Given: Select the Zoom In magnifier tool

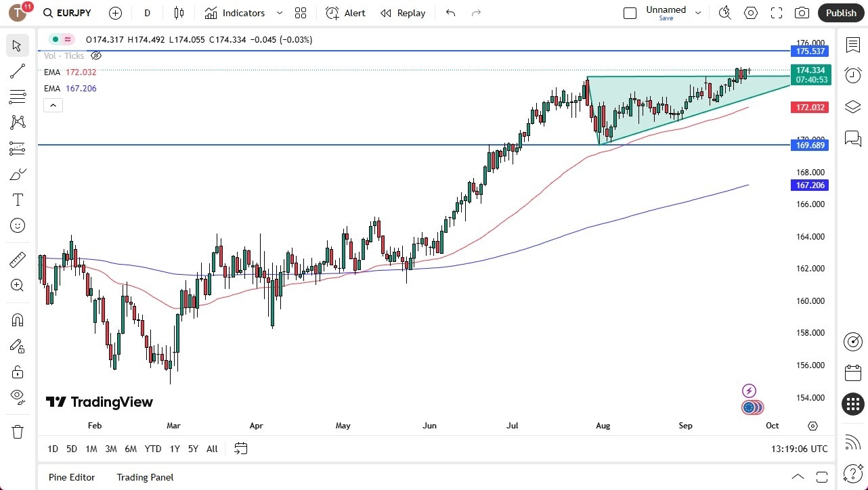Looking at the screenshot, I should tap(18, 285).
